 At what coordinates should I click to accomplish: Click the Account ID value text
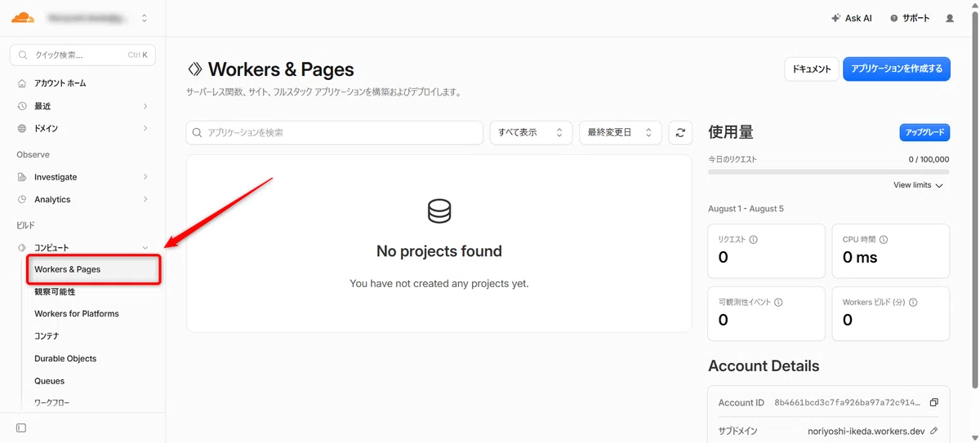(847, 403)
